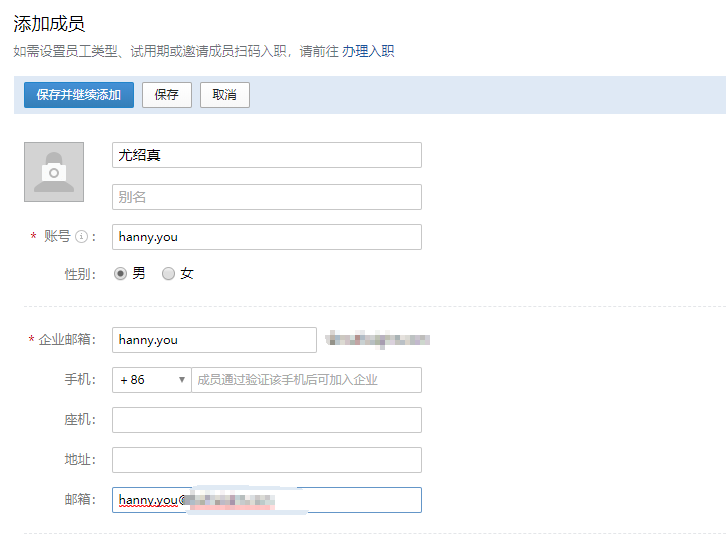Click the info icon beside 账号

pyautogui.click(x=82, y=237)
